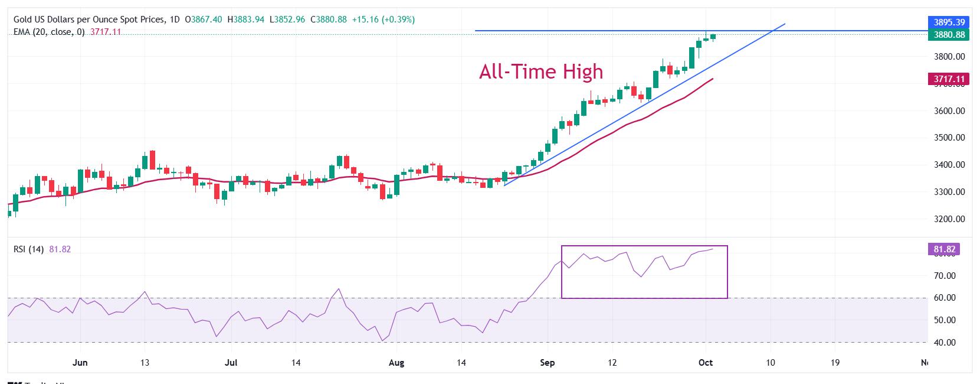Viewport: 980px width, 384px height.
Task: Click the 3200.00 price scale label
Action: tap(949, 219)
